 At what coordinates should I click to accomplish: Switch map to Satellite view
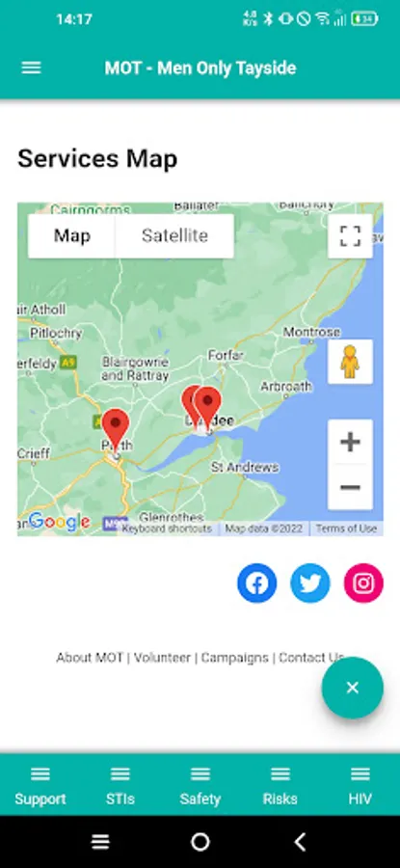click(x=174, y=236)
